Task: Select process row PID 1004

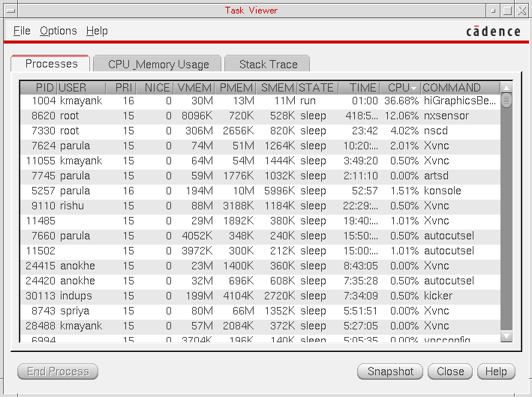Action: point(260,101)
